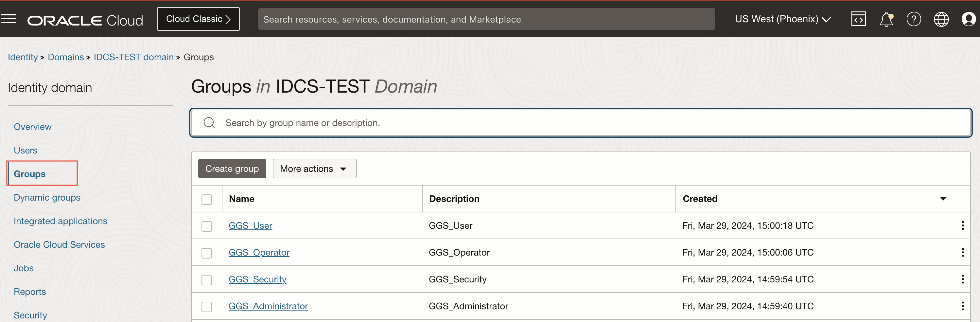Open the GGS_Administrator group link
The width and height of the screenshot is (980, 322).
(x=268, y=306)
